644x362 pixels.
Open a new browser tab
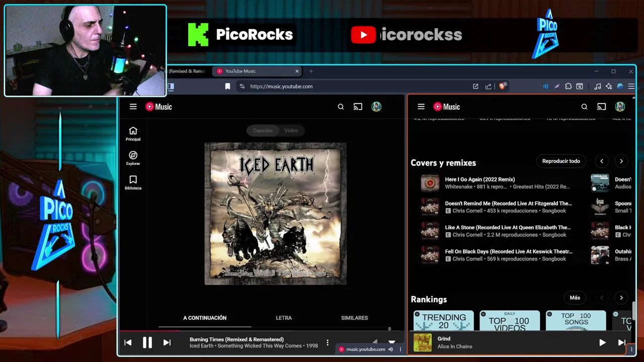311,71
